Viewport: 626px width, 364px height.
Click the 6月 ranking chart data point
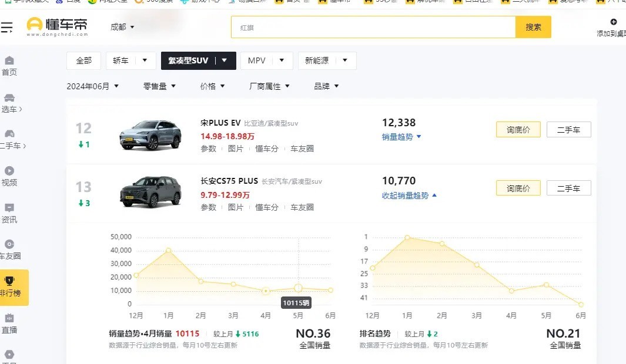581,305
